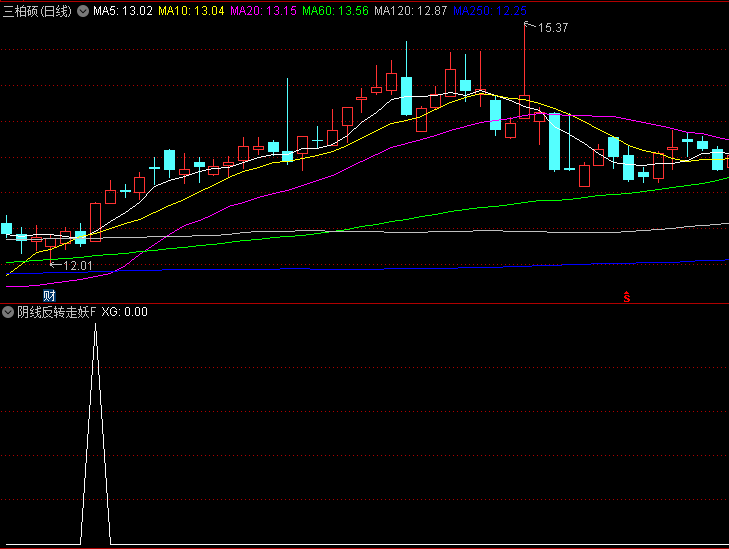The width and height of the screenshot is (729, 549).
Task: Click the red separator line above indicator panel
Action: [364, 303]
